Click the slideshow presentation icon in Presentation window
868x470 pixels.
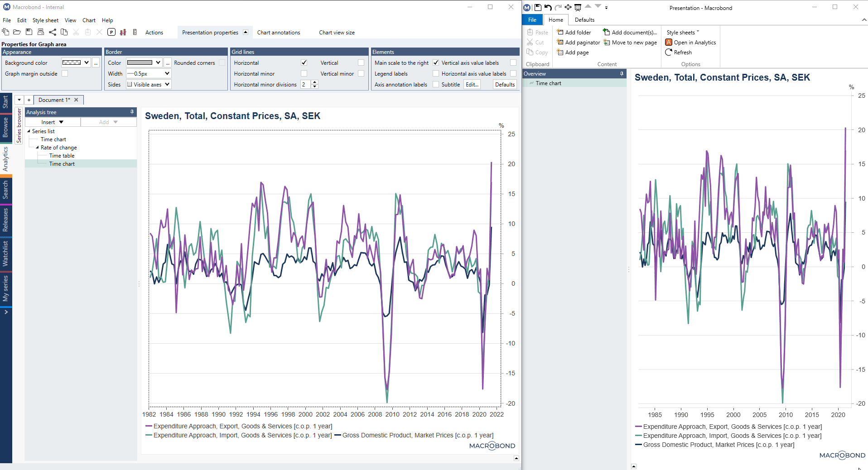click(578, 8)
